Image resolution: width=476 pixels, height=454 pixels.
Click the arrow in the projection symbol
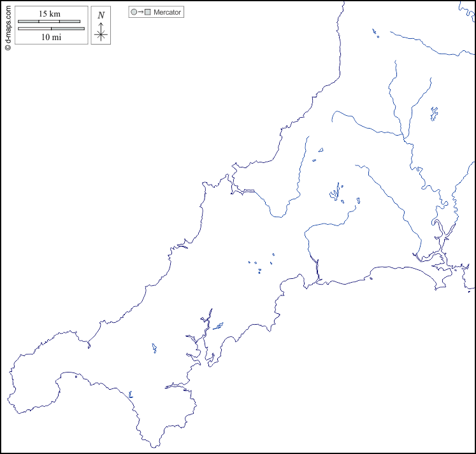(141, 12)
